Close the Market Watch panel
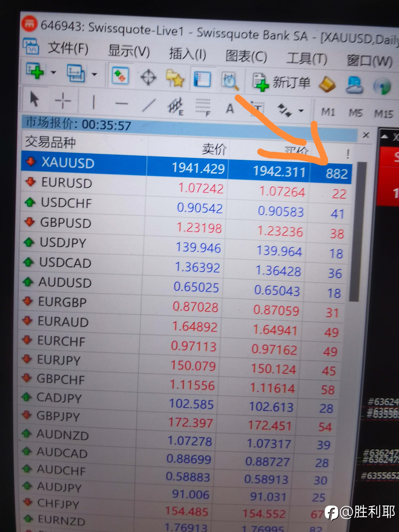Viewport: 399px width, 532px height. (366, 135)
